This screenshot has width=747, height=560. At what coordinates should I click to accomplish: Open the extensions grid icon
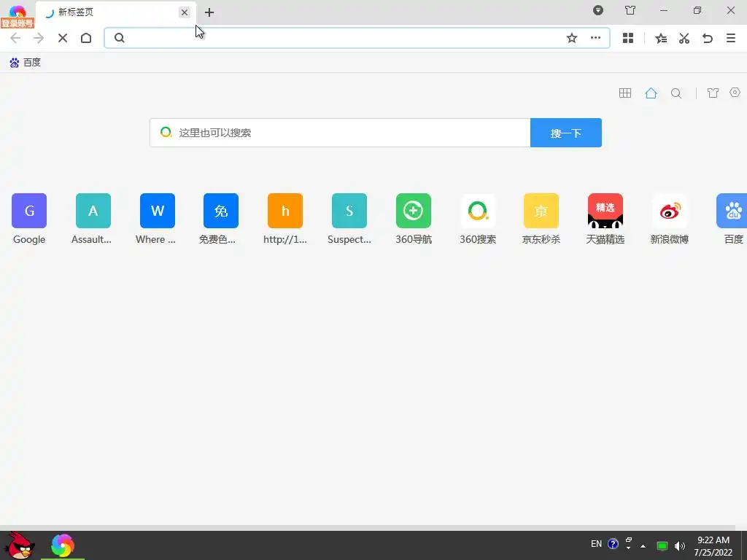[628, 38]
